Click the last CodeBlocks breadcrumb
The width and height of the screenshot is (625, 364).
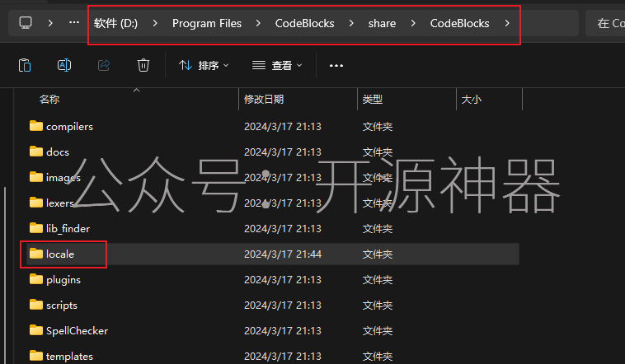coord(459,24)
